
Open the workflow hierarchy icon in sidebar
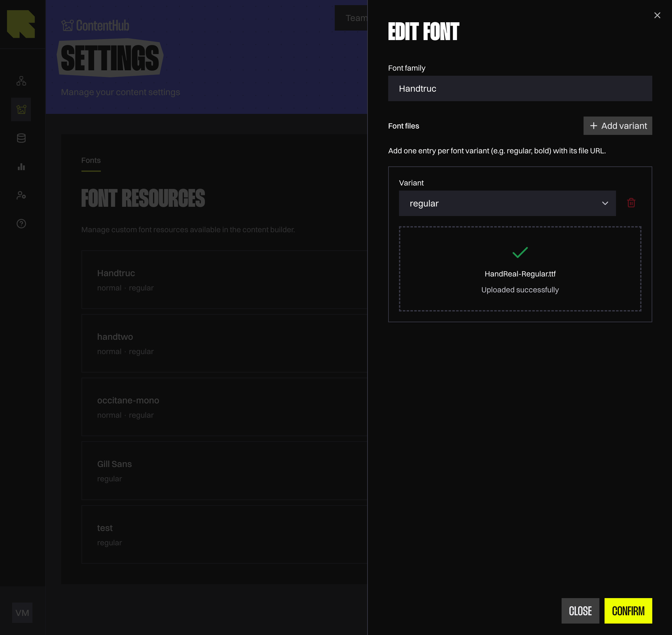click(21, 81)
